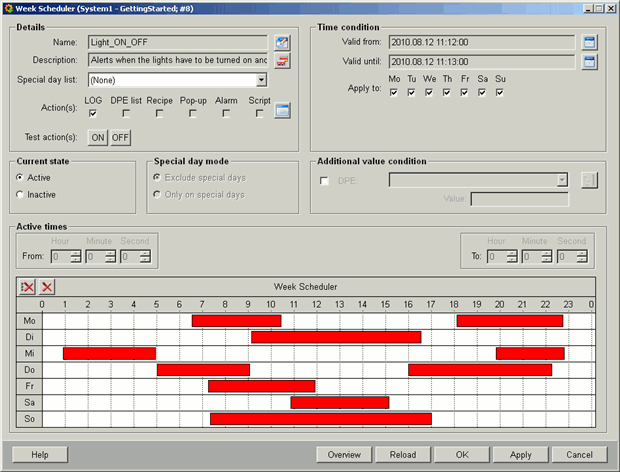Click the edit icon beside the Name field

coord(282,43)
